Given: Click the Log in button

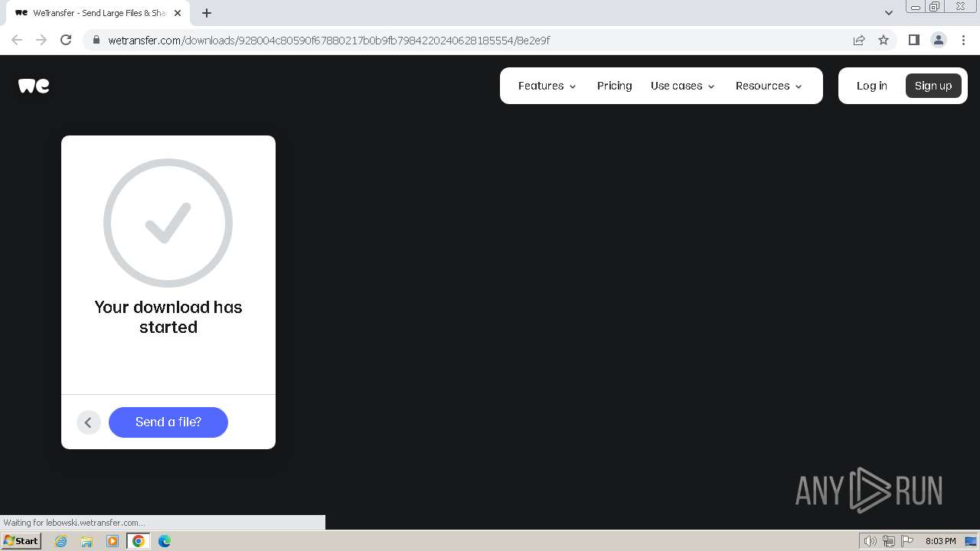Looking at the screenshot, I should pyautogui.click(x=872, y=86).
